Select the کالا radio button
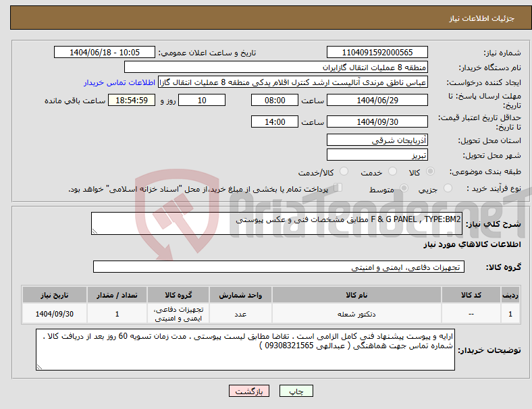This screenshot has width=532, height=409. (x=430, y=171)
